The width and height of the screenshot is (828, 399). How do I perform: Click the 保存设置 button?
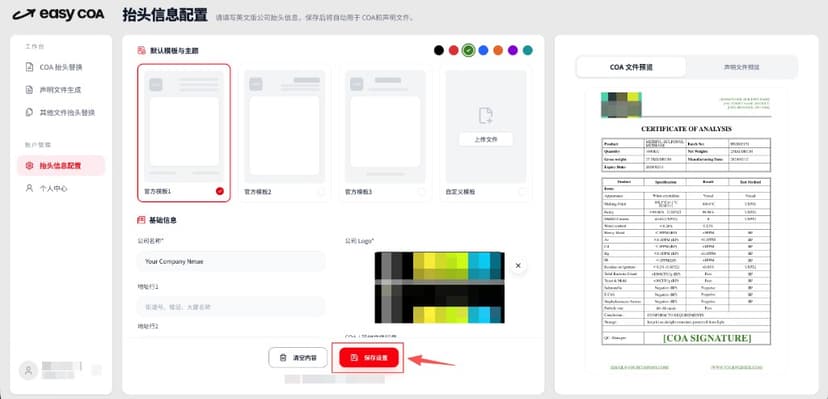(368, 358)
